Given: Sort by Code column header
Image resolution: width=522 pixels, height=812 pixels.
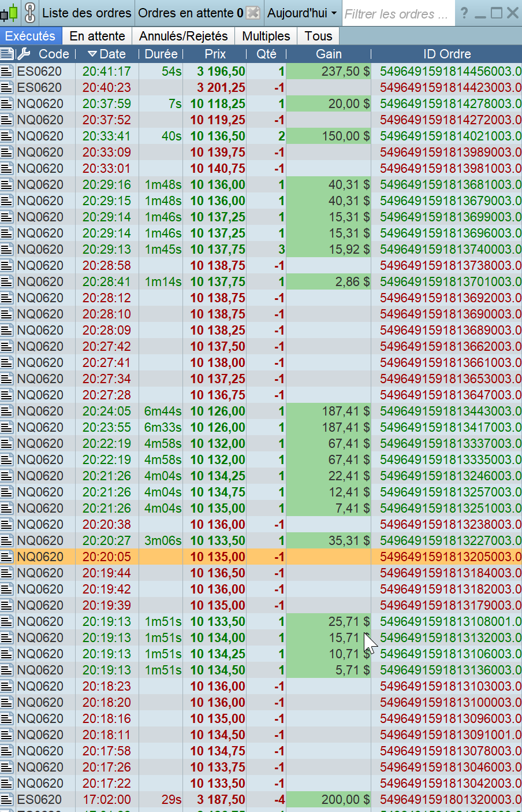Looking at the screenshot, I should (x=54, y=54).
